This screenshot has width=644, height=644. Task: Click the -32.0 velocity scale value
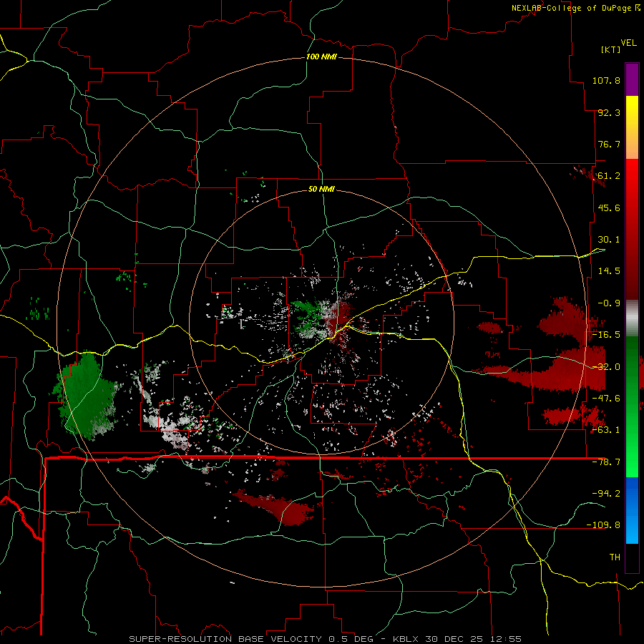pyautogui.click(x=606, y=367)
